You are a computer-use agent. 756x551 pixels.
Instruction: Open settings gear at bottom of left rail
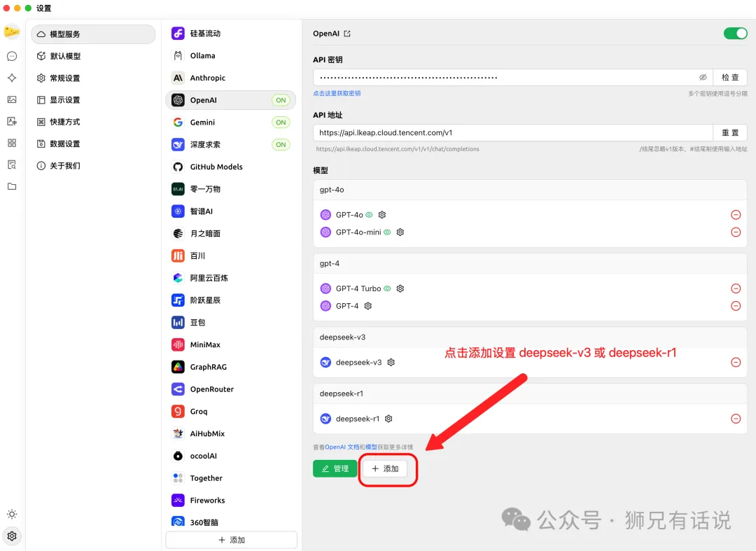tap(12, 536)
